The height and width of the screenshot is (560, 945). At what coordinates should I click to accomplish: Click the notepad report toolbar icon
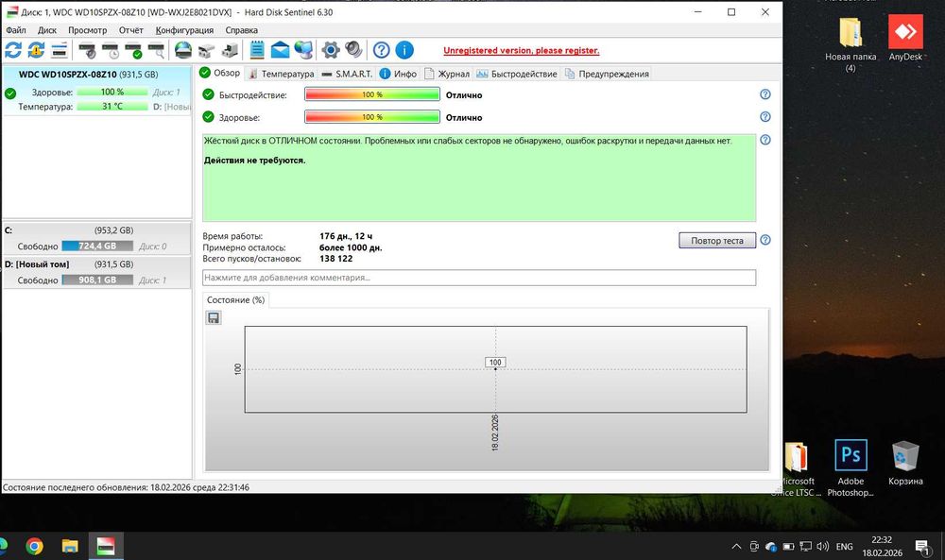[x=257, y=50]
